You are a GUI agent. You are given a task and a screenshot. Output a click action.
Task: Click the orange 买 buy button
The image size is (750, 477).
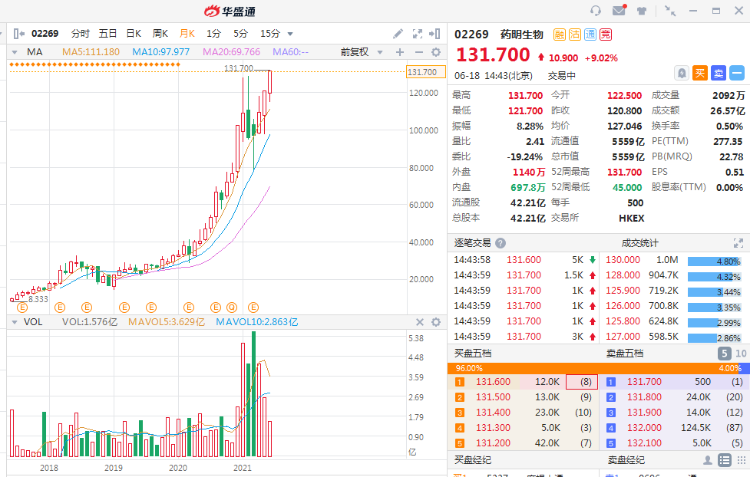(700, 73)
